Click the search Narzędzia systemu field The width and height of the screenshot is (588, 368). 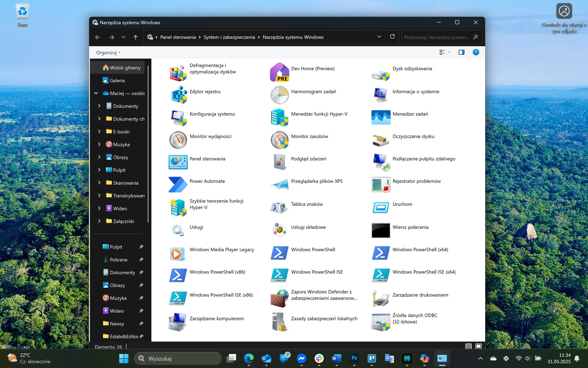pyautogui.click(x=442, y=37)
